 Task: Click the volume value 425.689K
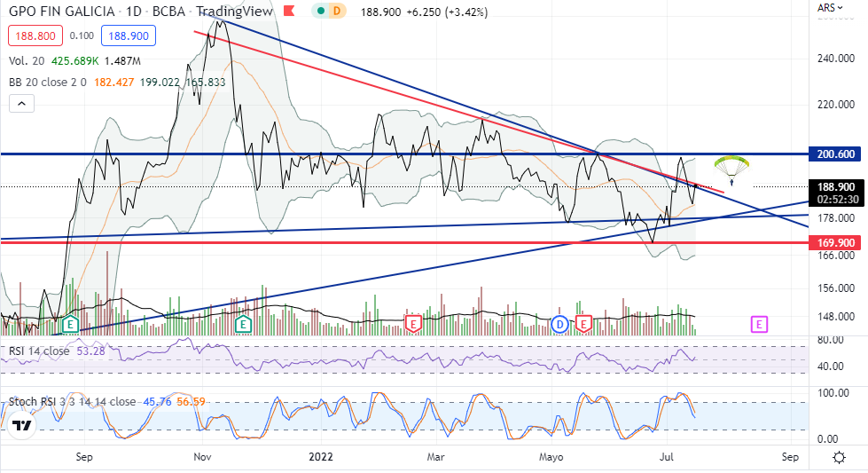coord(74,61)
